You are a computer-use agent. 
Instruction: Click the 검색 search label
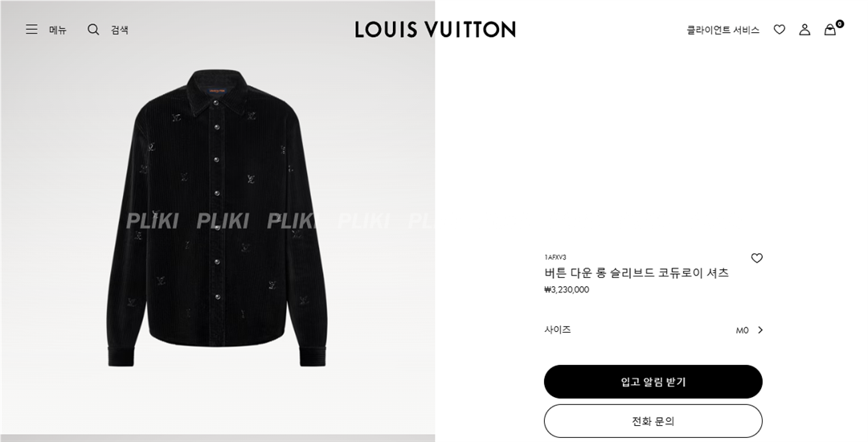[120, 30]
